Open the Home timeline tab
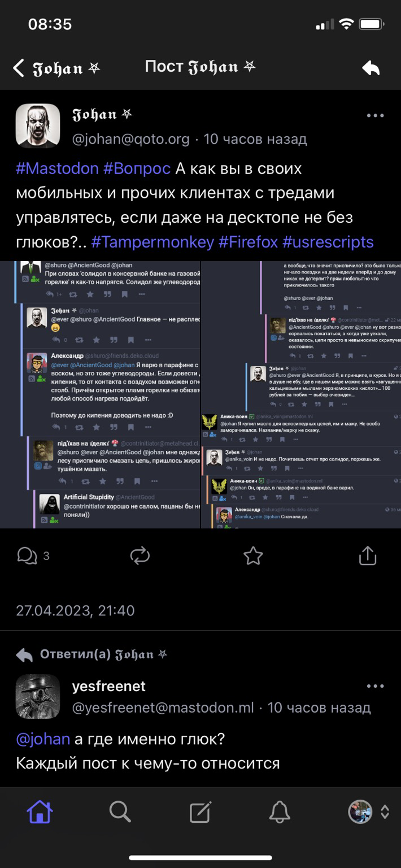Image resolution: width=401 pixels, height=868 pixels. tap(40, 812)
